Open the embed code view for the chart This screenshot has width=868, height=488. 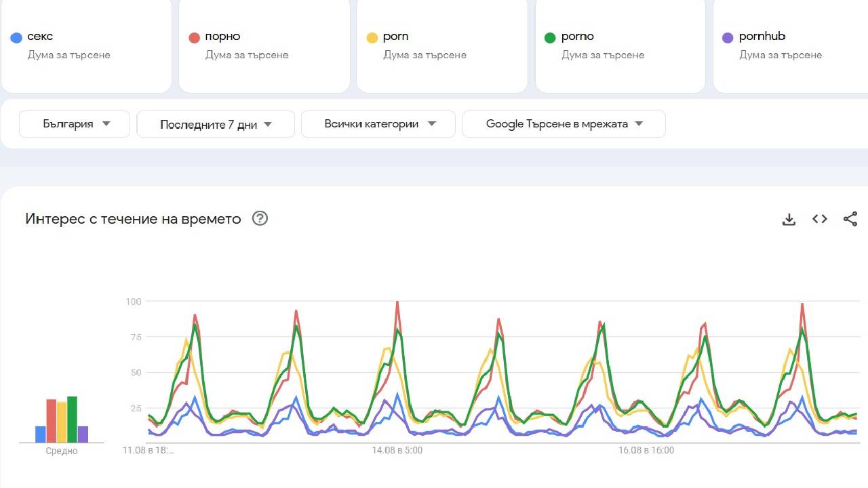[x=819, y=219]
